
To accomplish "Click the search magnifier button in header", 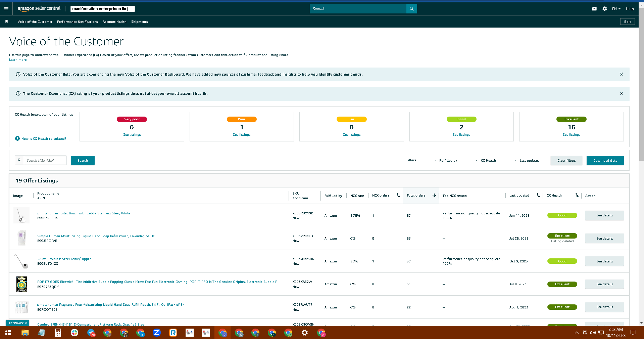I will click(411, 9).
